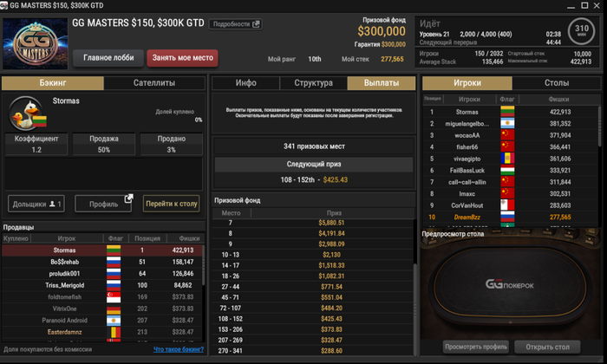Select FailBassLuck player row
The image size is (607, 364).
(510, 170)
